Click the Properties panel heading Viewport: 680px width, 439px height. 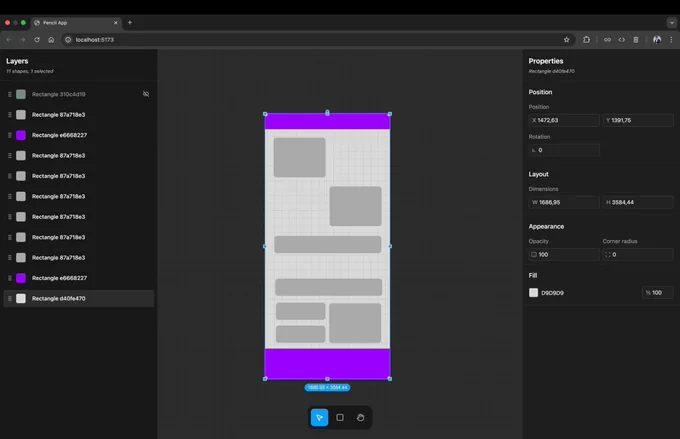coord(546,61)
